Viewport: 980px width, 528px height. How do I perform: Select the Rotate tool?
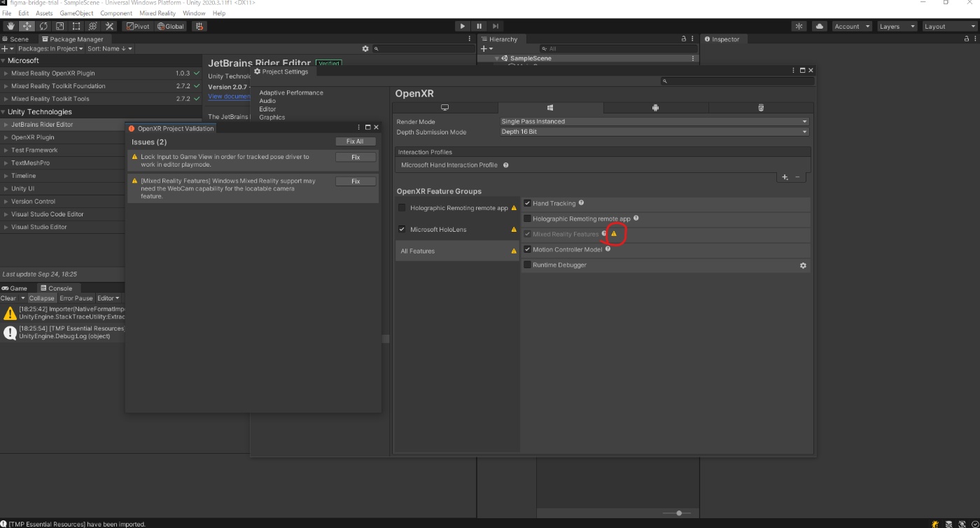(x=43, y=26)
